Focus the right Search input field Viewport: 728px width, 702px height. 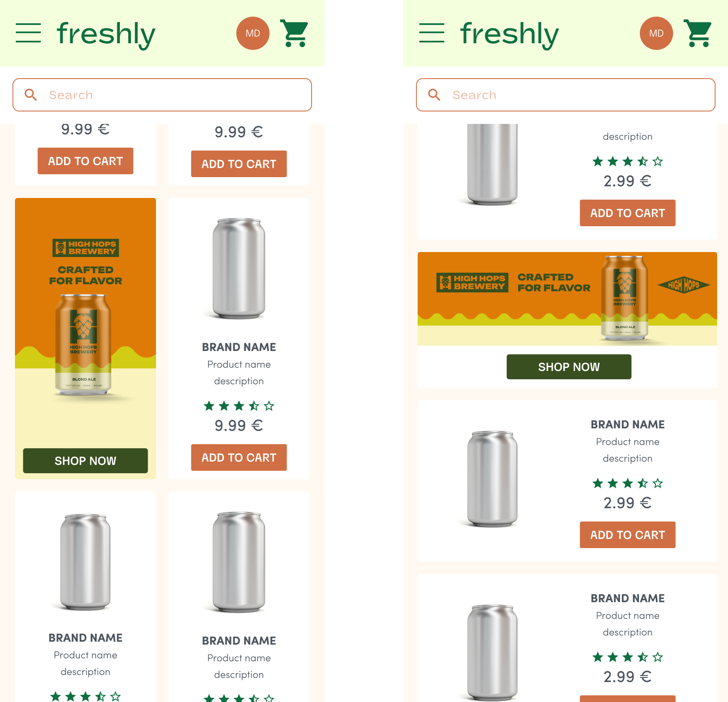(566, 95)
